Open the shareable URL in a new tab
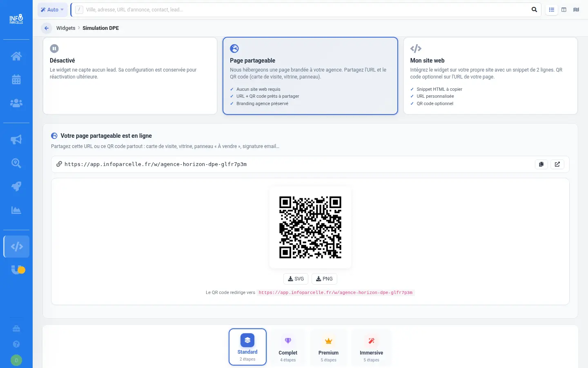This screenshot has width=588, height=368. click(x=557, y=164)
